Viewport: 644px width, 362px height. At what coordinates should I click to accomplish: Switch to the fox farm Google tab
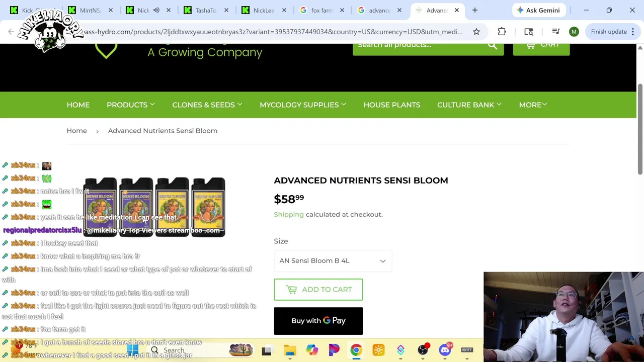coord(321,10)
